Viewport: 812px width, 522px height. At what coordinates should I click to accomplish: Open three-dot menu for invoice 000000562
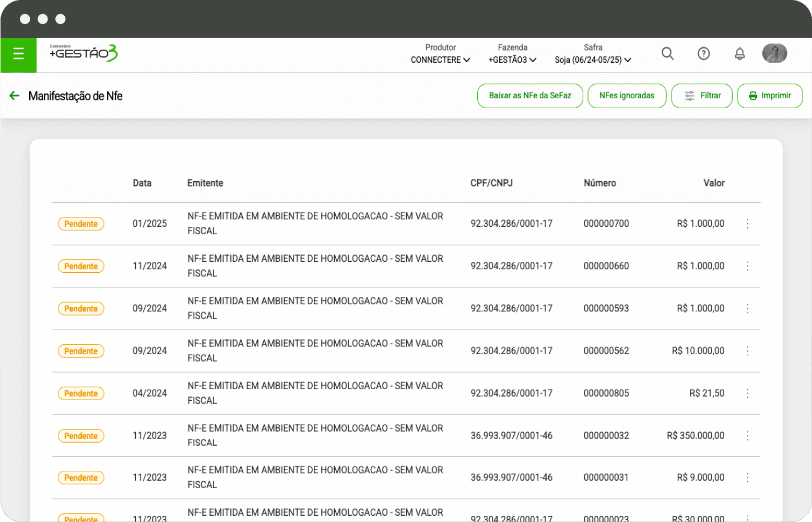coord(747,351)
